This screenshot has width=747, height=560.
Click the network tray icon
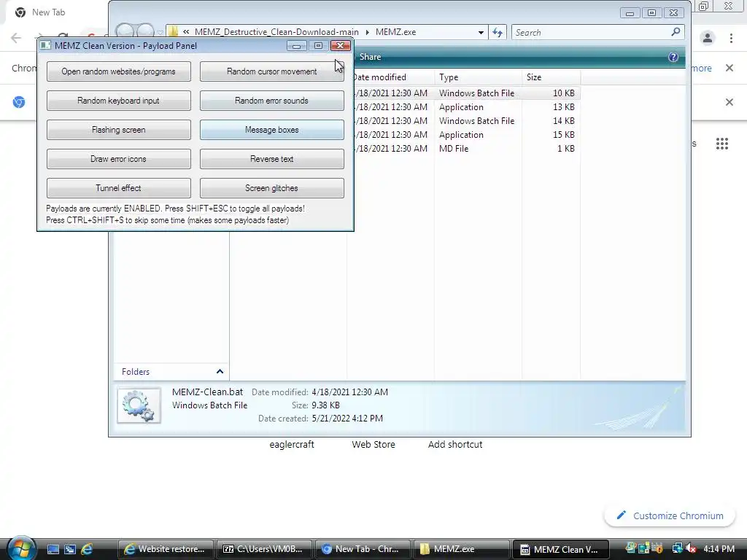[x=677, y=548]
